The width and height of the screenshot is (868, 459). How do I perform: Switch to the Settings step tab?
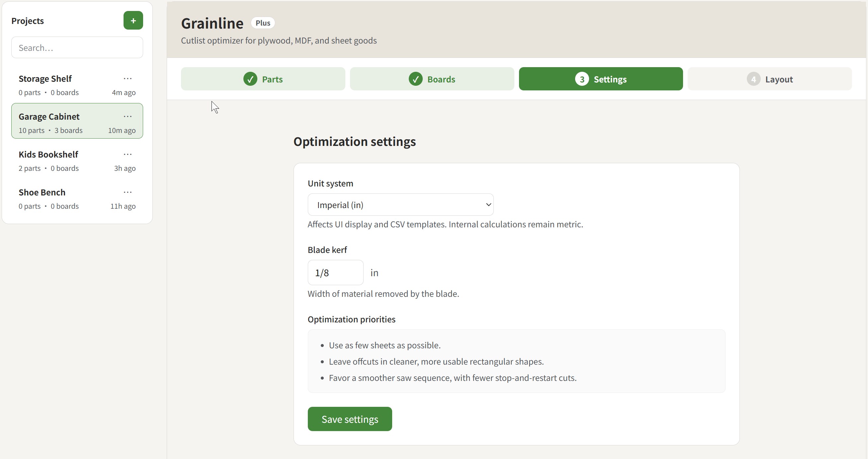[x=600, y=79]
